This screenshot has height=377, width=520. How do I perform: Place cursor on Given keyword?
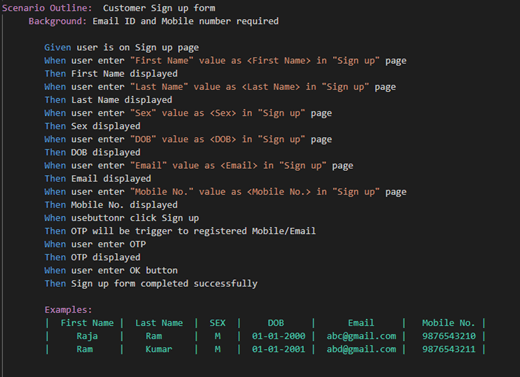[57, 47]
